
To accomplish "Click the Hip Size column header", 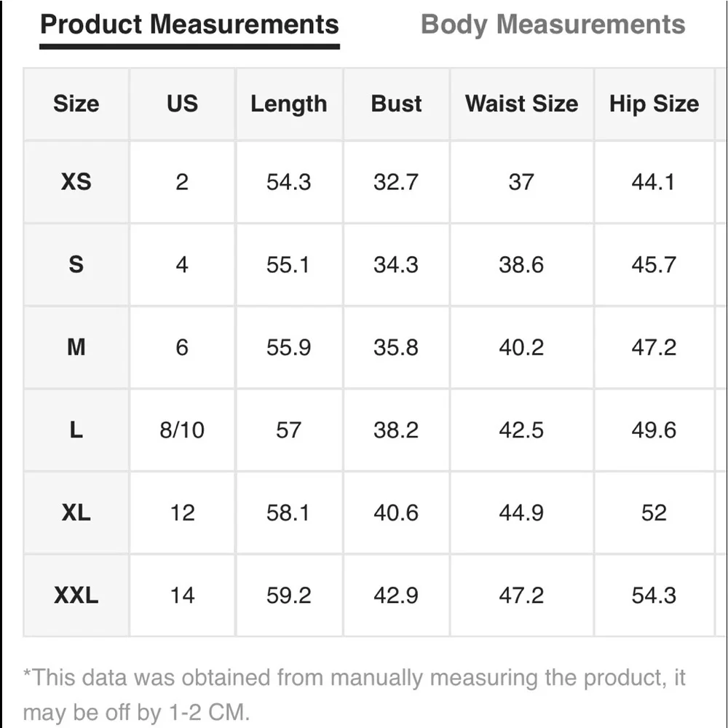I will coord(654,104).
